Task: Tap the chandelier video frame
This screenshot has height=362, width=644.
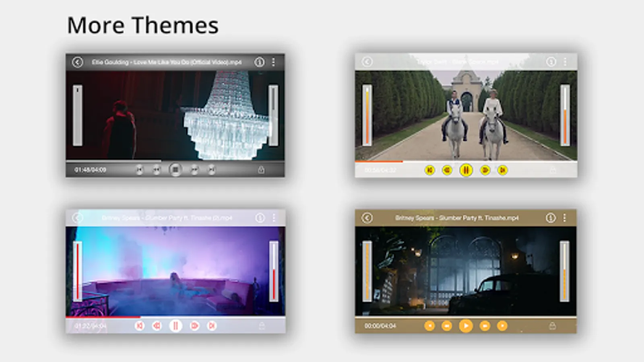Action: [x=175, y=115]
